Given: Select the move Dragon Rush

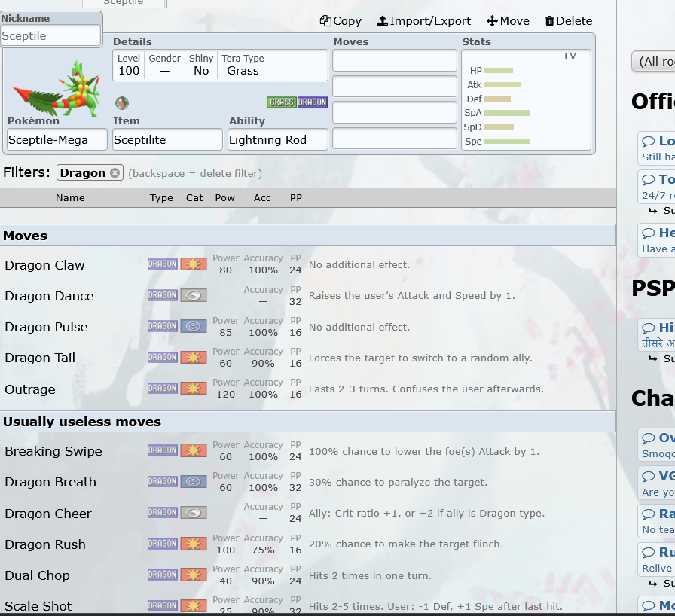Looking at the screenshot, I should pos(308,544).
